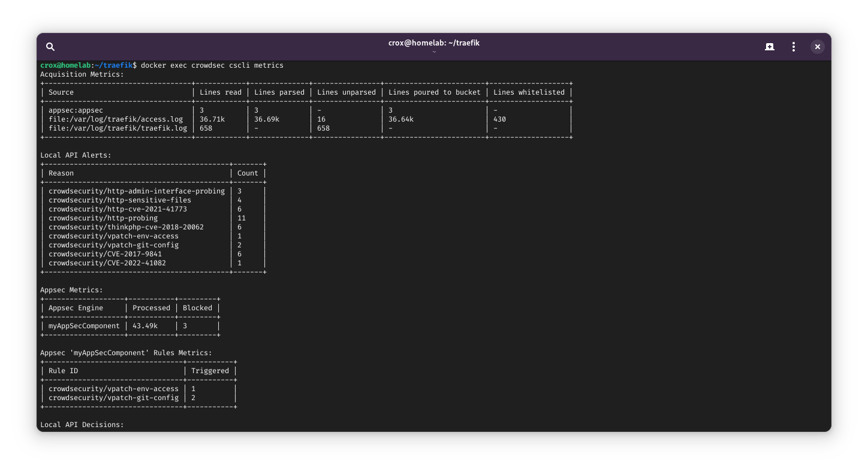Select the Appsec Metrics heading
Screen dimensions: 868x472
click(71, 290)
